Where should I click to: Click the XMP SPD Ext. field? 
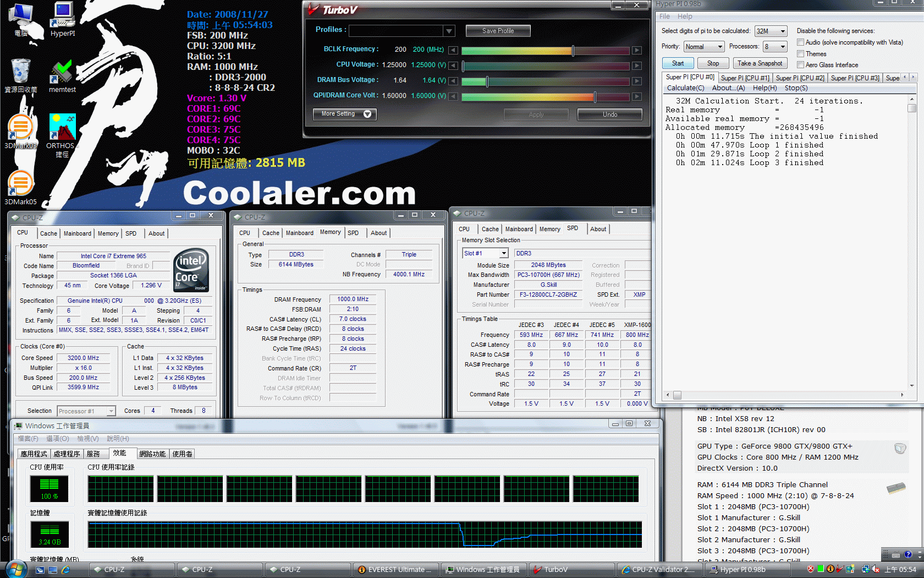pyautogui.click(x=639, y=295)
